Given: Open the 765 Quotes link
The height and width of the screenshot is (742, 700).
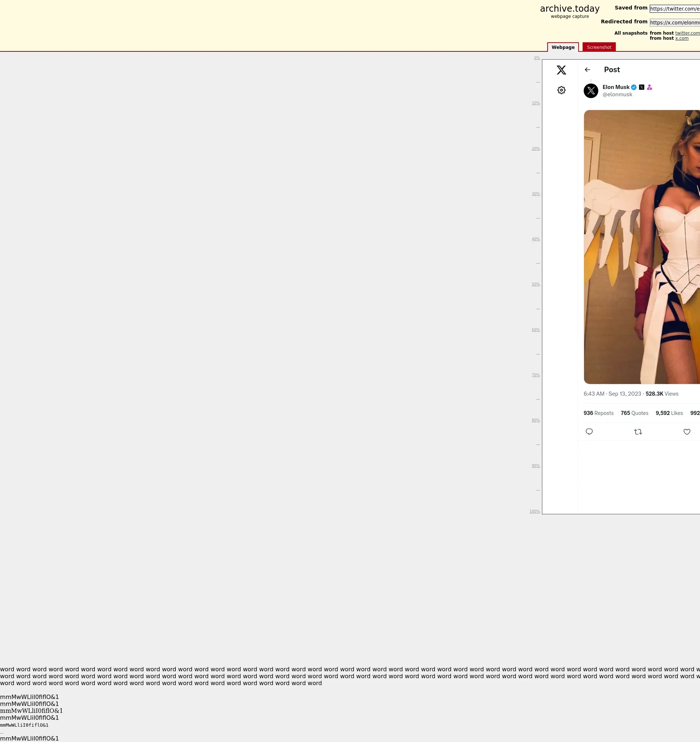Looking at the screenshot, I should pyautogui.click(x=634, y=413).
